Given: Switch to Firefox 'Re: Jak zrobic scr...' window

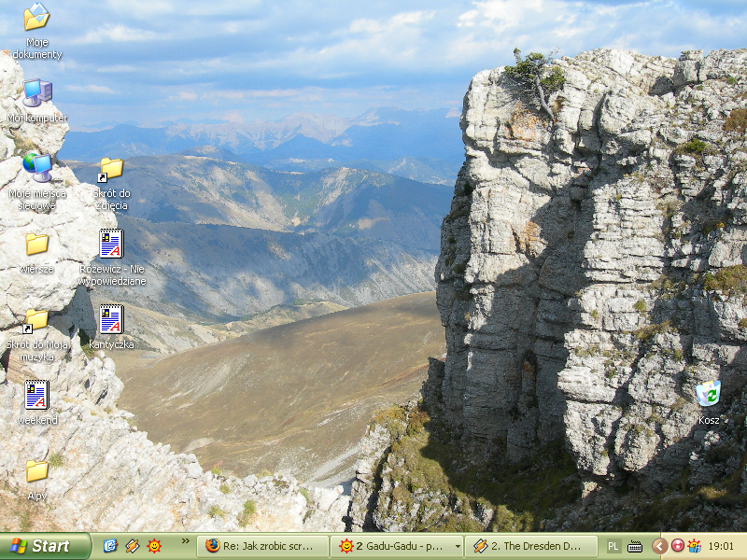Looking at the screenshot, I should tap(262, 546).
